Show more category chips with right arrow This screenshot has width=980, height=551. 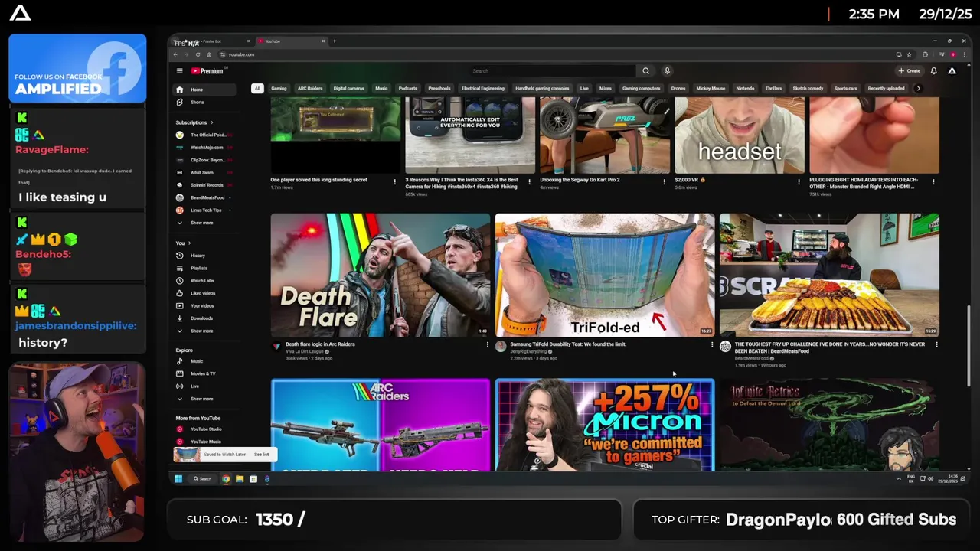tap(918, 88)
